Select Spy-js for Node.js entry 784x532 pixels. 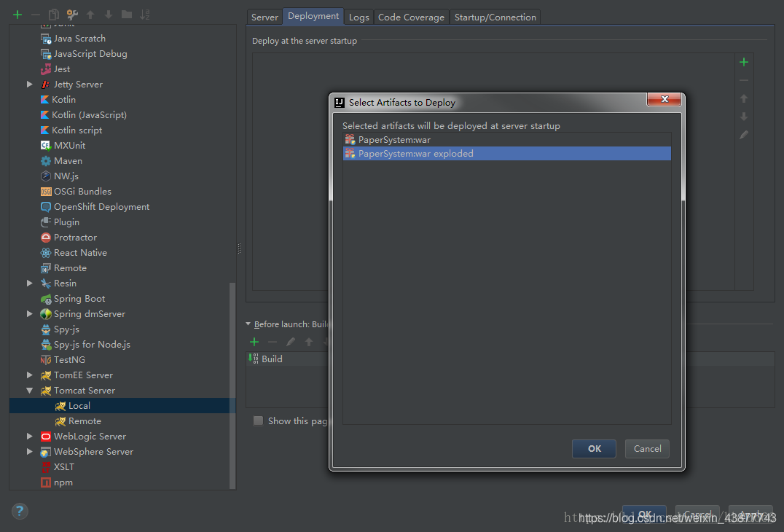point(85,345)
